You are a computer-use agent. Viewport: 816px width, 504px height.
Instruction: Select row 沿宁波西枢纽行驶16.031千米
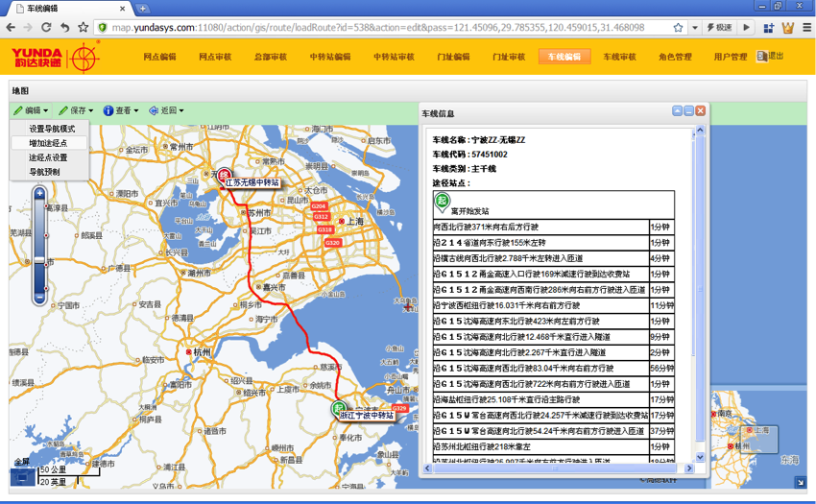[554, 305]
